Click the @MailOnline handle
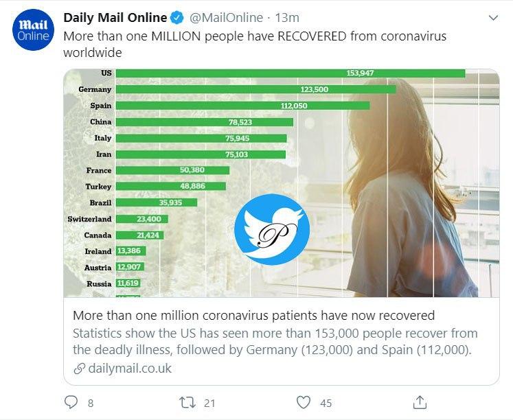The height and width of the screenshot is (420, 513). click(225, 17)
